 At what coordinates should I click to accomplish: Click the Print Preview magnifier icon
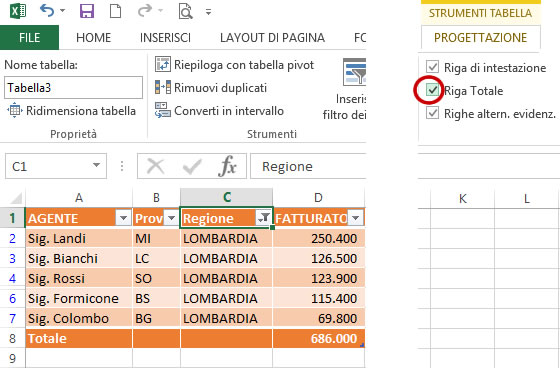185,11
